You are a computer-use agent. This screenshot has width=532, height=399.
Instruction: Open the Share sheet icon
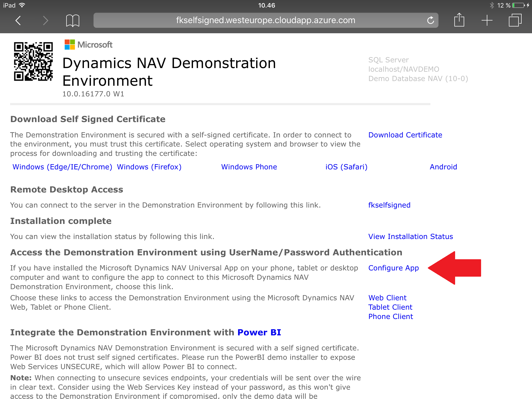pos(459,20)
